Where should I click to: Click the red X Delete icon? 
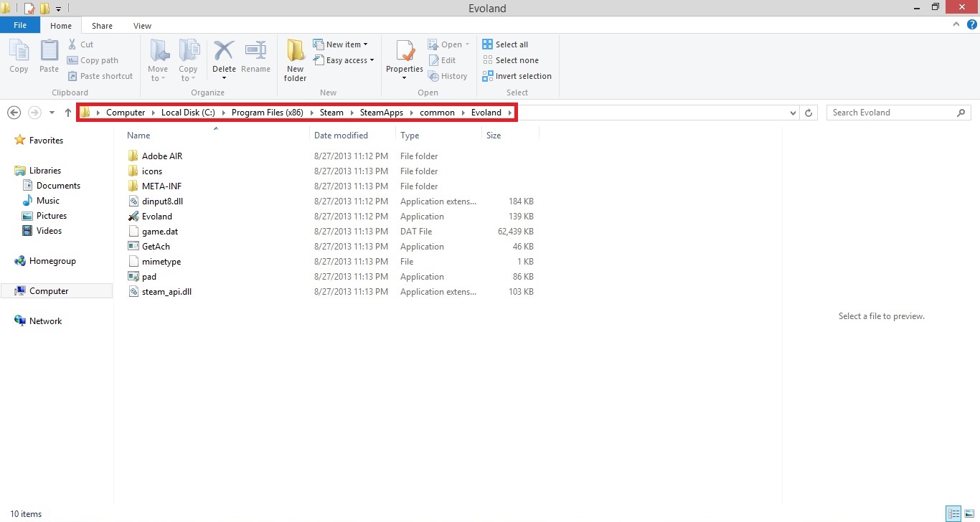pos(224,51)
